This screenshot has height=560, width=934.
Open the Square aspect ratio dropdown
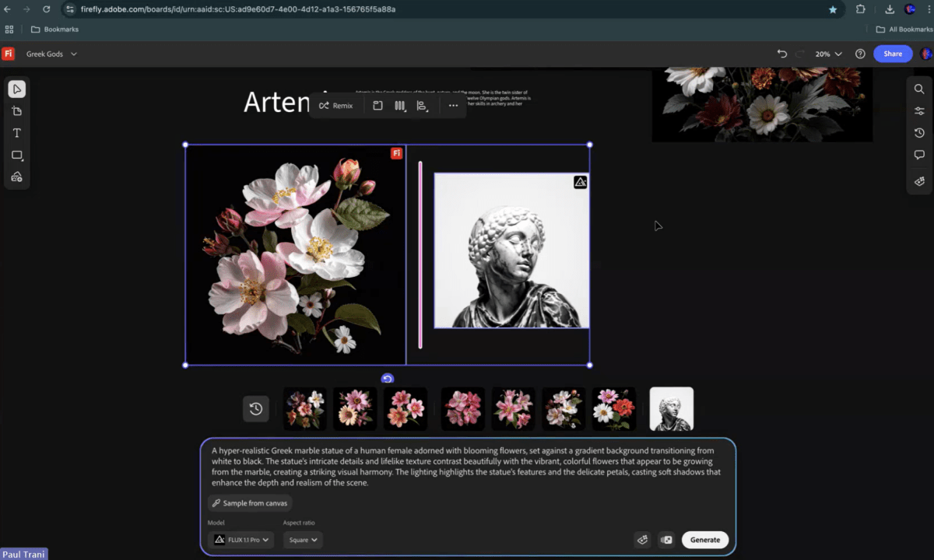coord(303,540)
